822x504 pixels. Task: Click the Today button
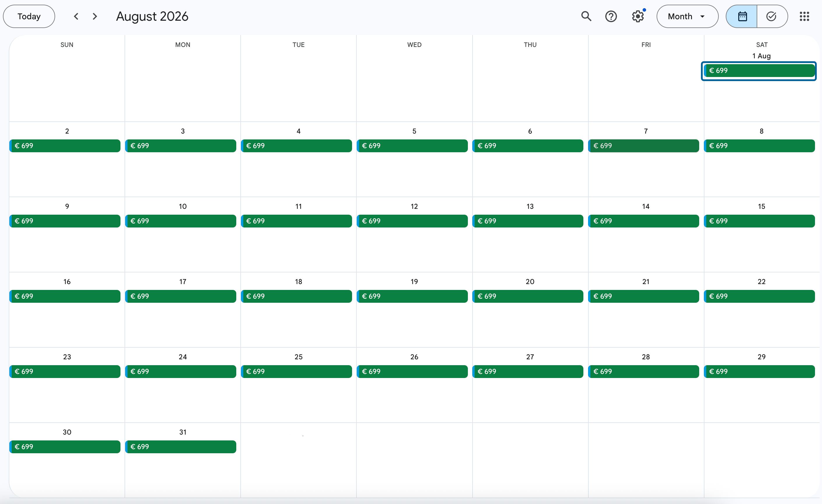pos(29,16)
